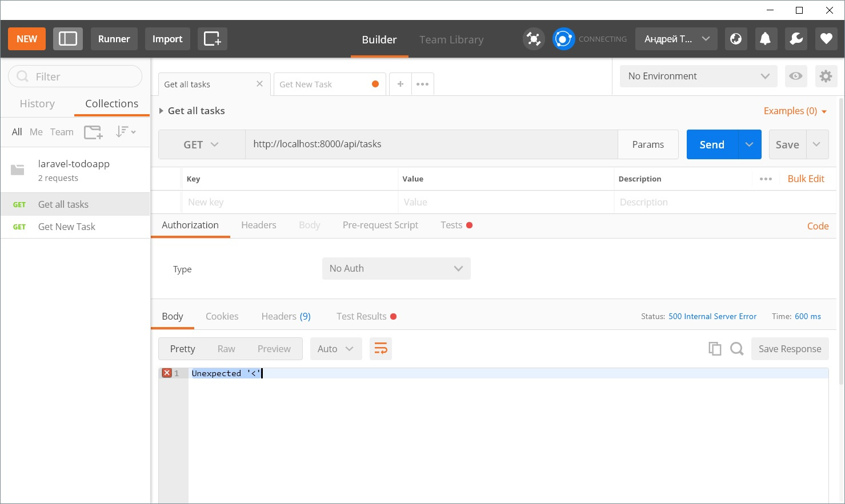
Task: Open the GET method dropdown
Action: click(x=202, y=144)
